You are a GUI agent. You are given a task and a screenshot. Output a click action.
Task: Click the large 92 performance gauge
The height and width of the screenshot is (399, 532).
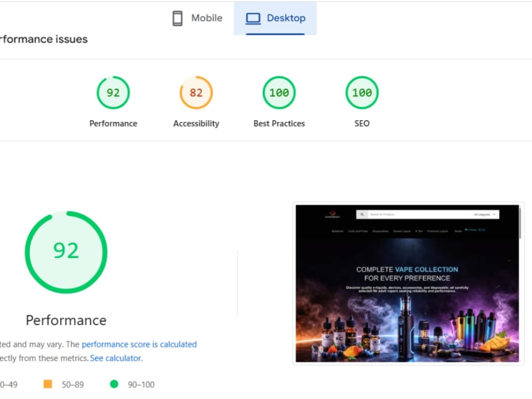66,252
